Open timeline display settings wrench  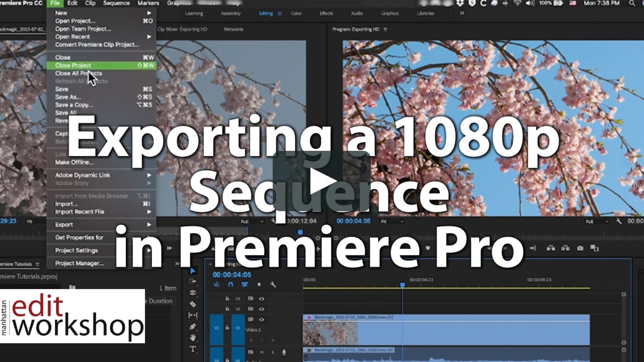tap(273, 285)
